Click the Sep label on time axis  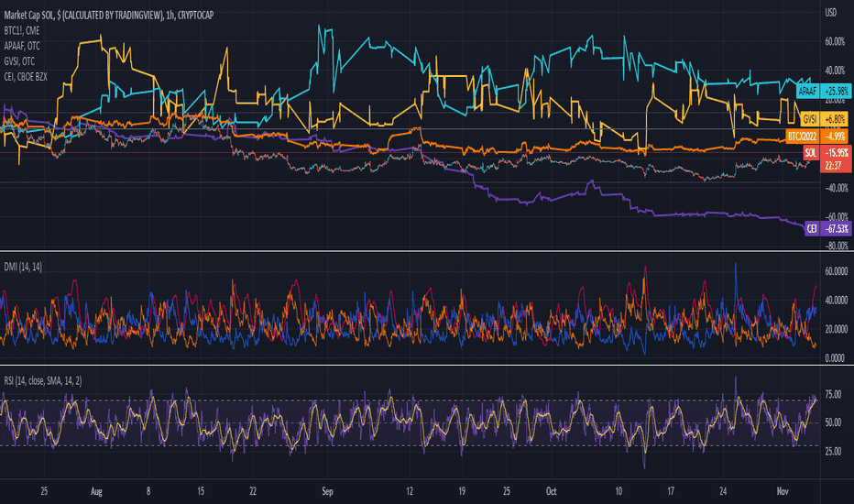327,491
